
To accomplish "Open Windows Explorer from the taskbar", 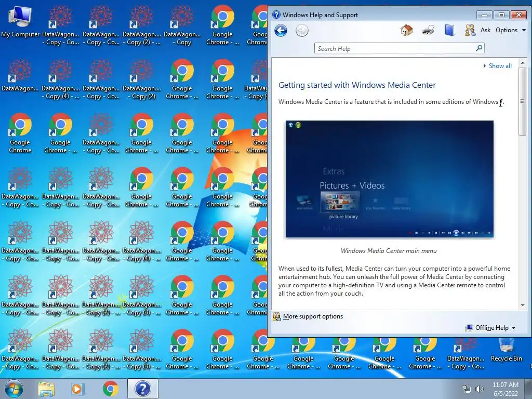I will tap(46, 389).
